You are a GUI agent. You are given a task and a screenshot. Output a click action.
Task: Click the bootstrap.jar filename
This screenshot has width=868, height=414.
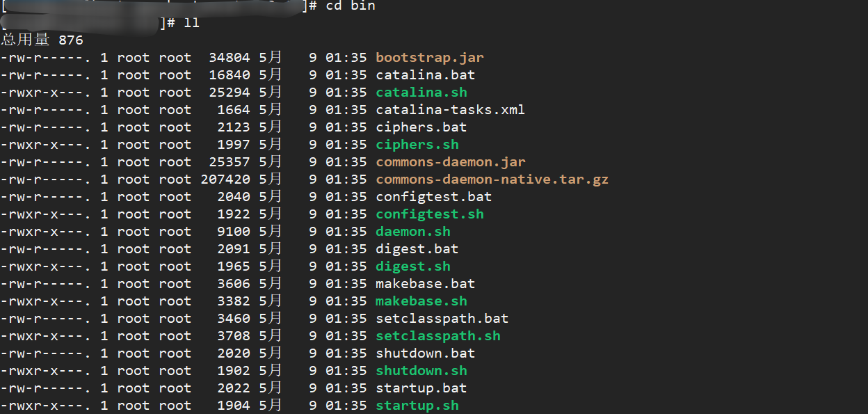coord(429,58)
